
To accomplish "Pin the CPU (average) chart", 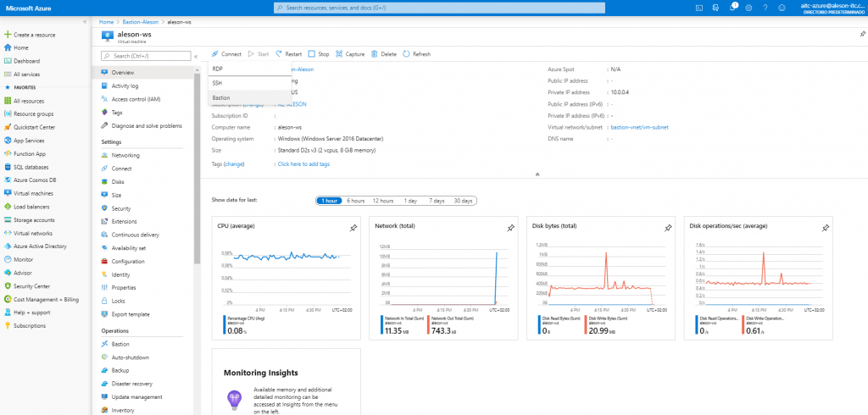I will pyautogui.click(x=353, y=228).
